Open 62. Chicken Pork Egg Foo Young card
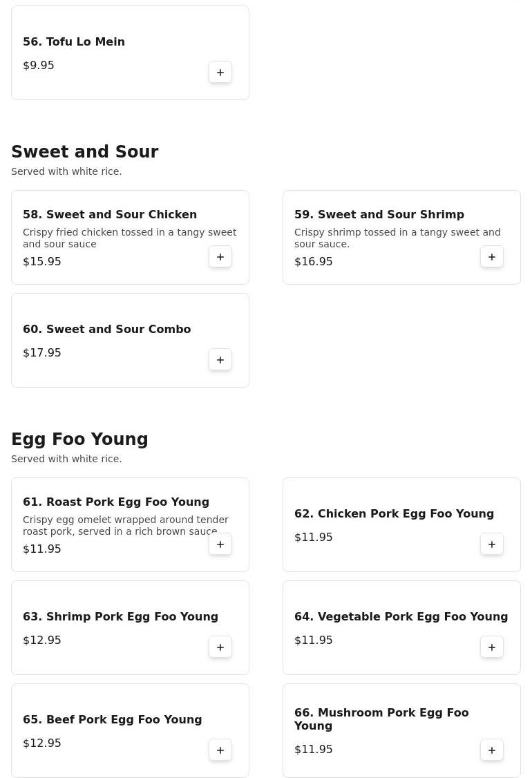 [x=401, y=525]
